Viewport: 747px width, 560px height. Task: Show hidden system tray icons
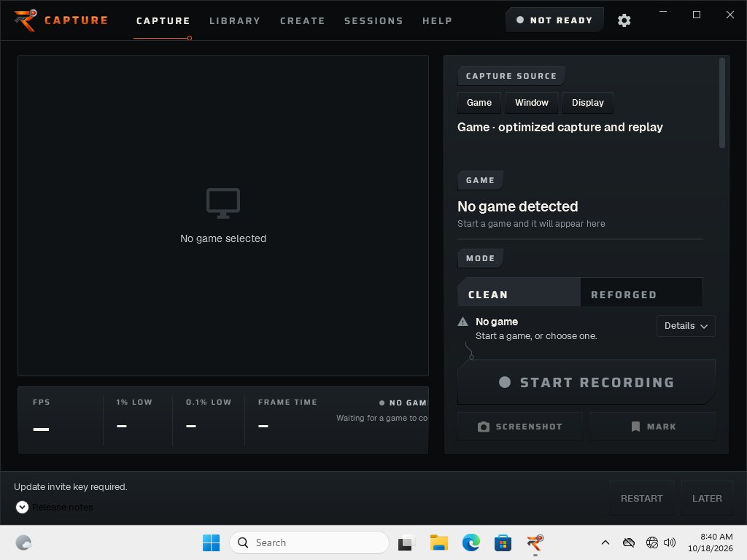click(605, 542)
